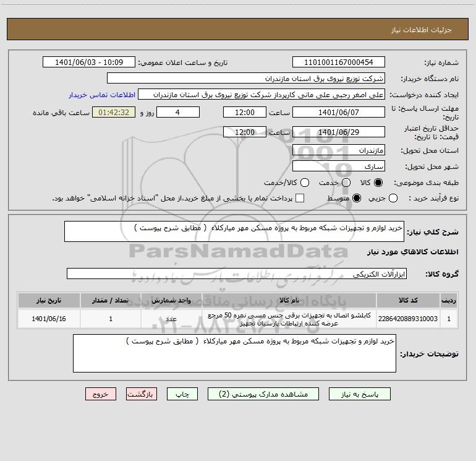Screen dimensions: 476x461
Task: Click the تعداد / مقدار column header
Action: pyautogui.click(x=111, y=300)
